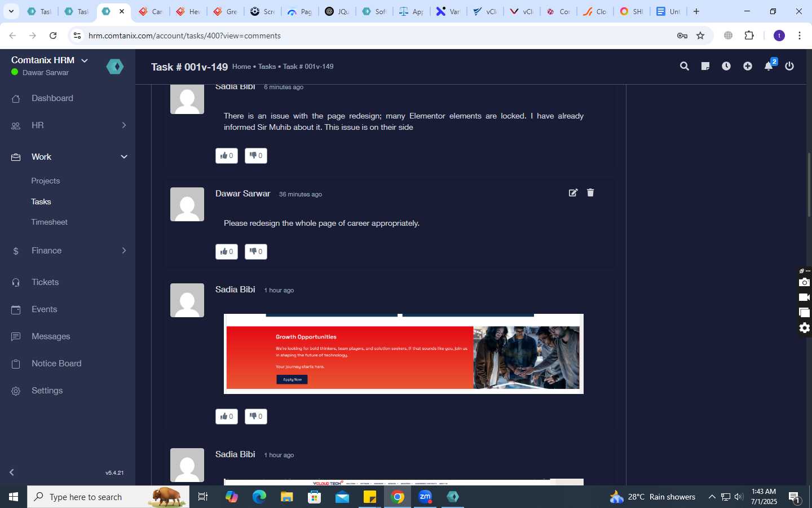Select Tasks under Work
Screen dimensions: 812x508
click(41, 202)
